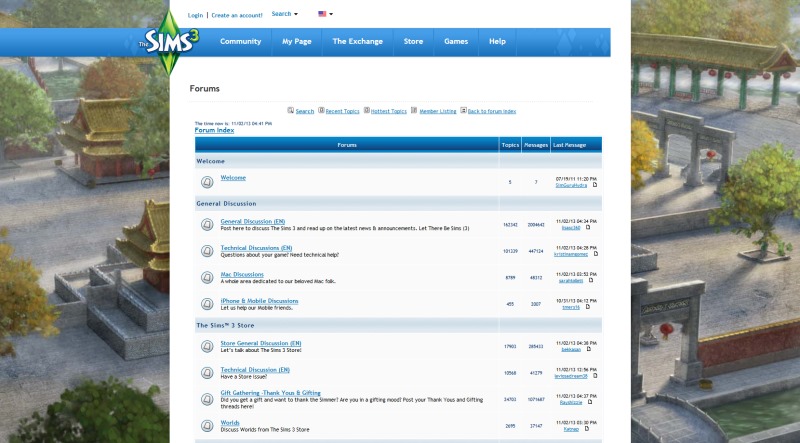Image resolution: width=800 pixels, height=443 pixels.
Task: Click the status icon for General Discussion (EN)
Action: pos(207,225)
